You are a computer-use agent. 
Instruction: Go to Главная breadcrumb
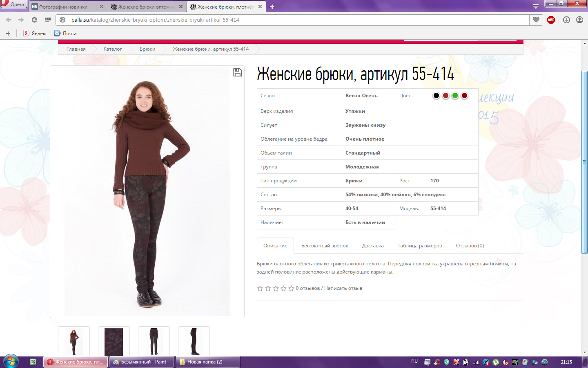point(76,49)
